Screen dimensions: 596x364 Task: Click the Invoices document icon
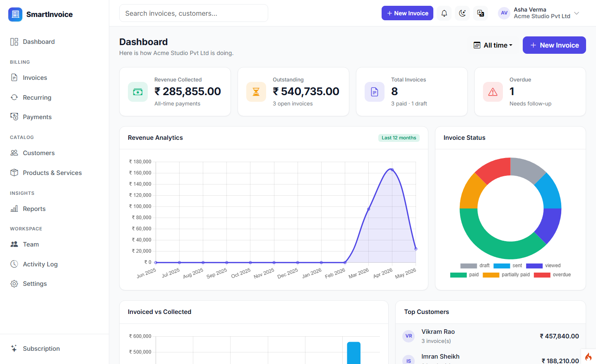(x=14, y=78)
